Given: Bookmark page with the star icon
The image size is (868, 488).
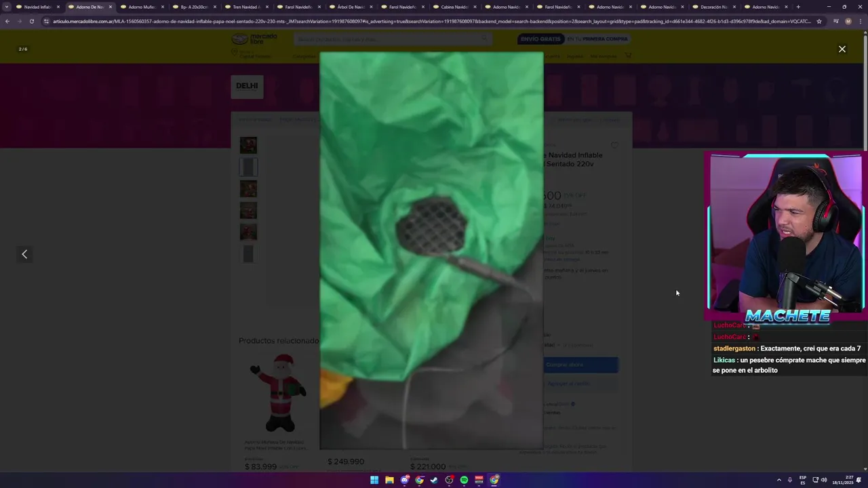Looking at the screenshot, I should (x=819, y=21).
